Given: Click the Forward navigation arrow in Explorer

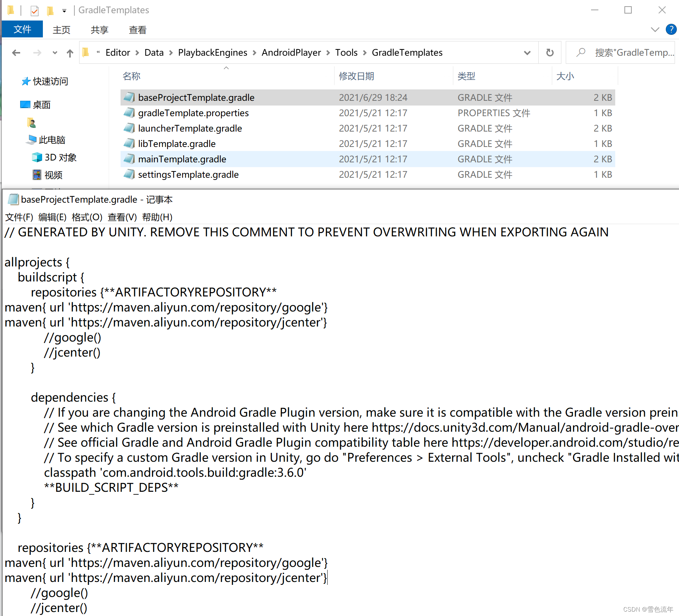Looking at the screenshot, I should point(37,53).
